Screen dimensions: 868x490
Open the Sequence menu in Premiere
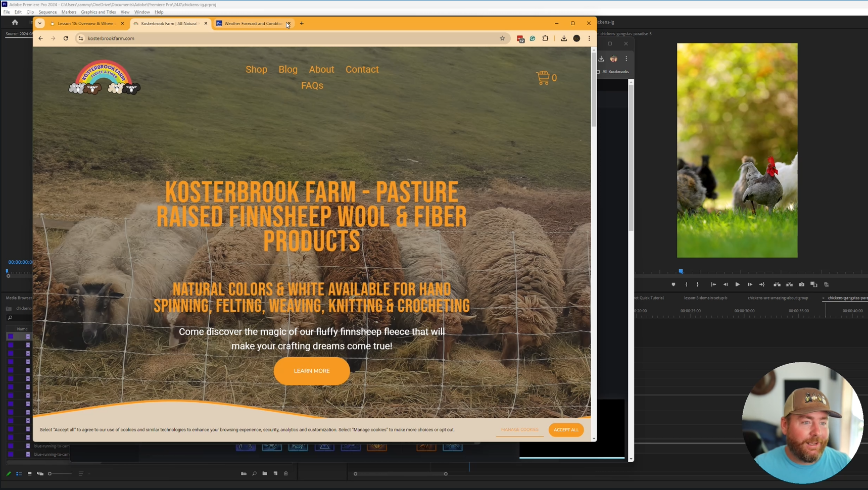point(47,12)
